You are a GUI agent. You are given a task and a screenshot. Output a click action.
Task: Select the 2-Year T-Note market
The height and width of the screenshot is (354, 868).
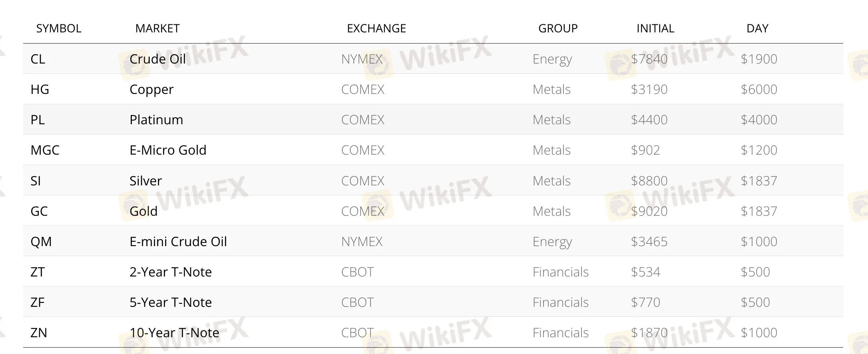(x=171, y=272)
